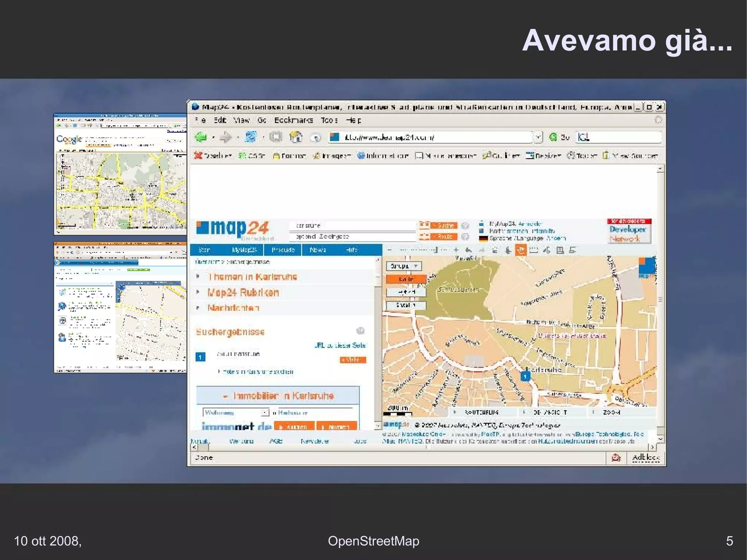Click the blue number 1 map marker
Image resolution: width=747 pixels, height=560 pixels.
point(525,376)
